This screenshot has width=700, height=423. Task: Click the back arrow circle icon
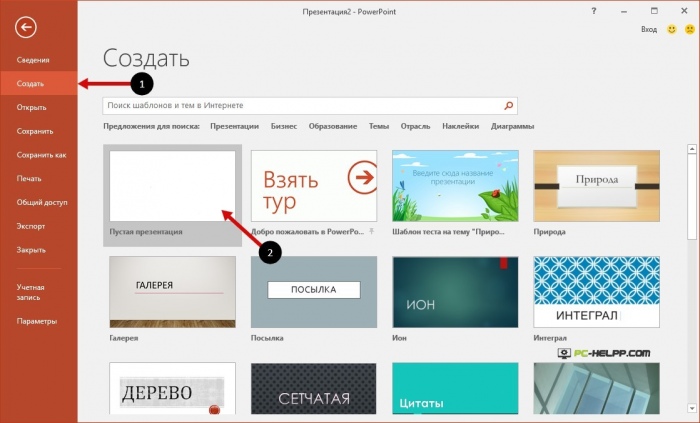(x=26, y=27)
